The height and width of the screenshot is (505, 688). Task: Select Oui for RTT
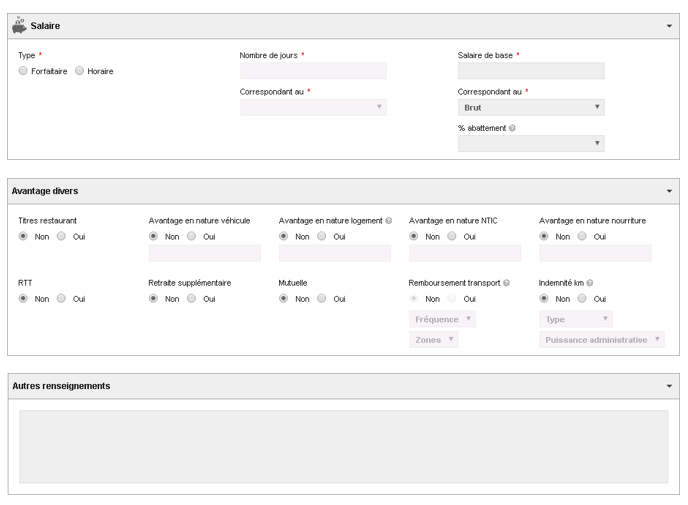pos(61,298)
